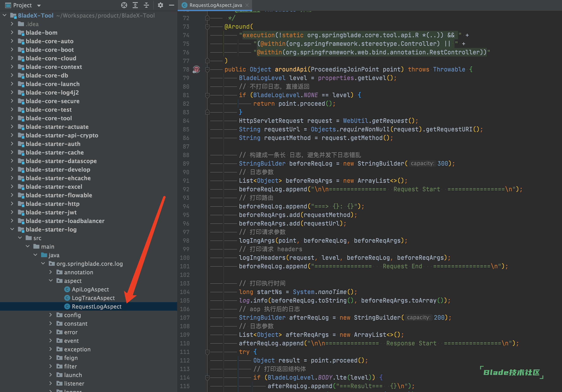The height and width of the screenshot is (392, 562).
Task: Open Project panel gear settings
Action: 160,5
